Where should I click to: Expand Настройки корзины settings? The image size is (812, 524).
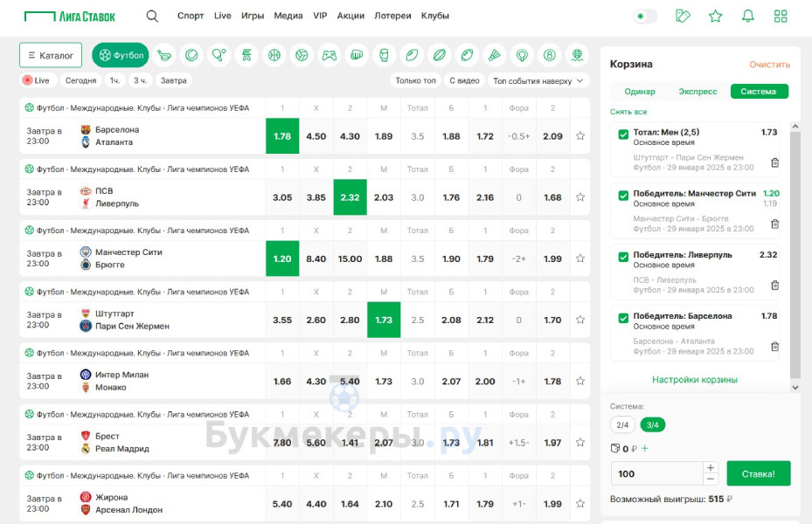click(x=695, y=380)
